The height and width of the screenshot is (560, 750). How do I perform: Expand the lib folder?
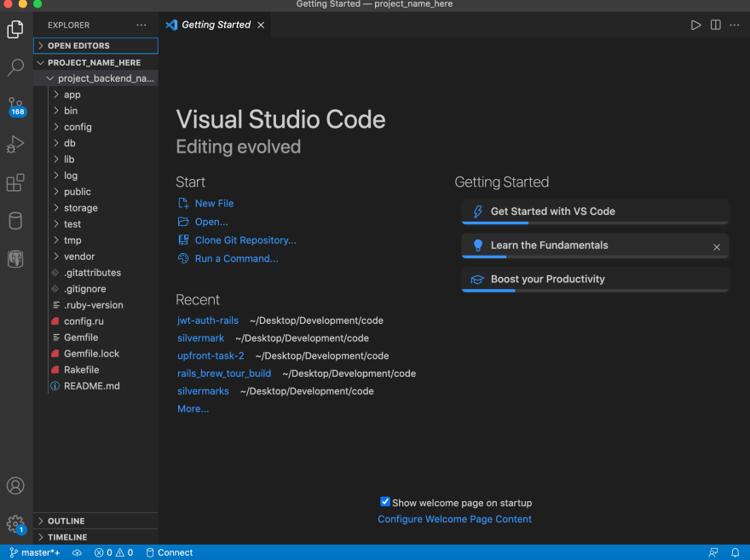pos(95,159)
